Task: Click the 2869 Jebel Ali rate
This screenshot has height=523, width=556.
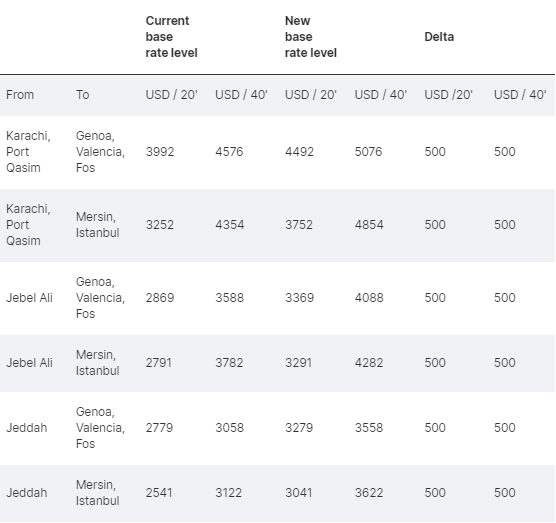Action: 160,297
